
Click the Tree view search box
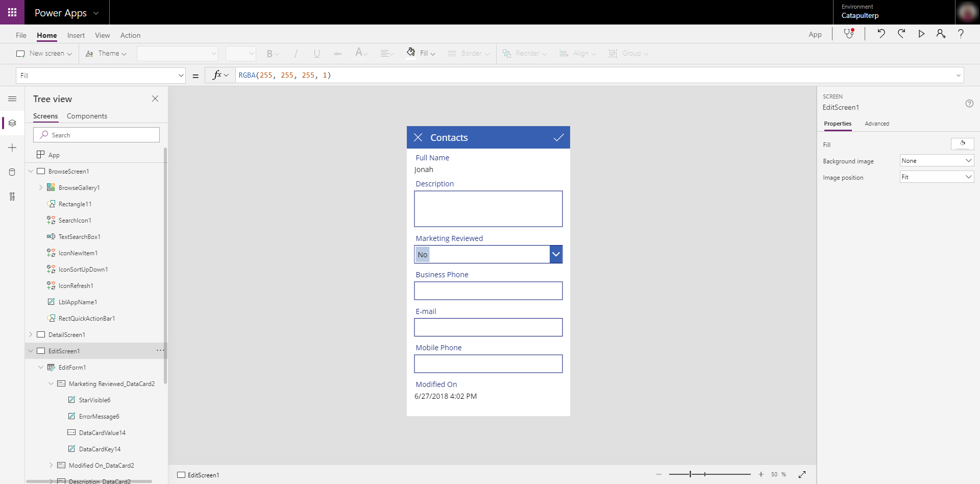[96, 135]
